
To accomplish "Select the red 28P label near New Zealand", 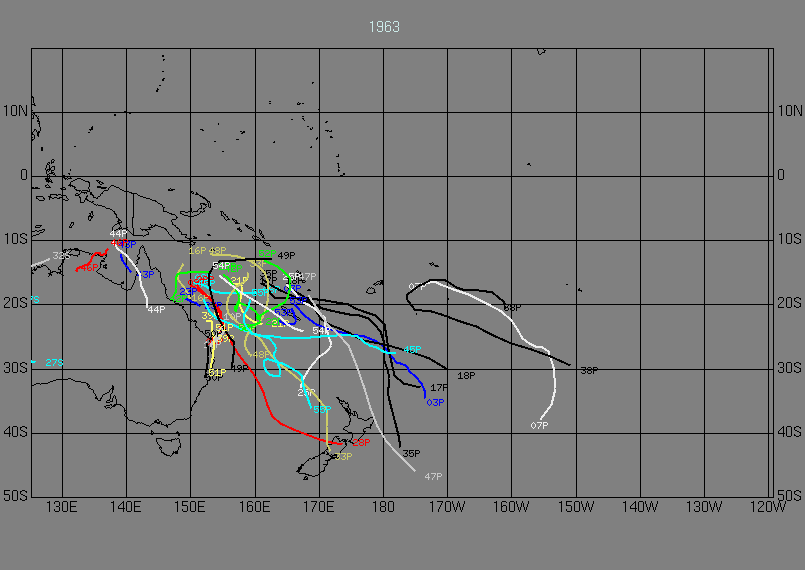I will tap(360, 442).
